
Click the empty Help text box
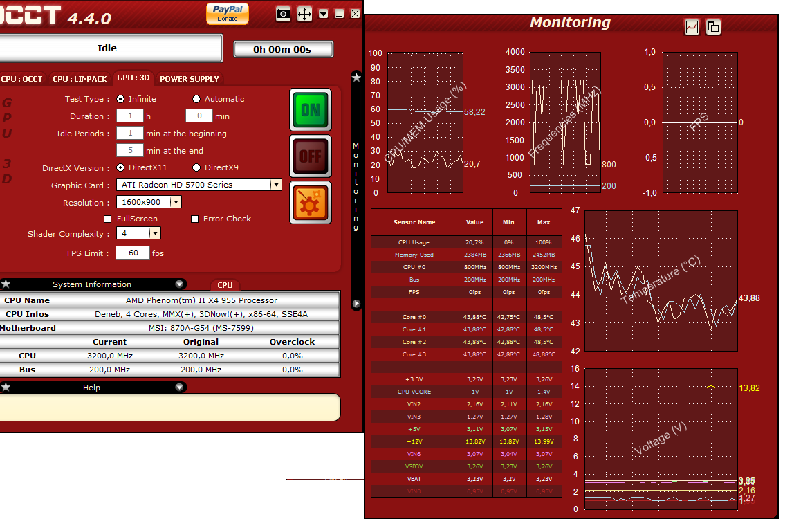pos(169,408)
